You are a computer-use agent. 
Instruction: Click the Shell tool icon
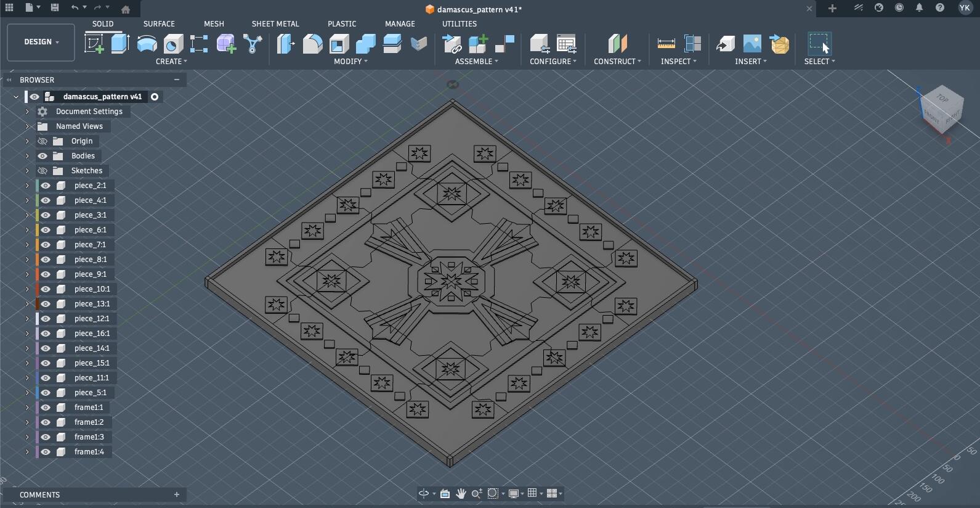[339, 44]
